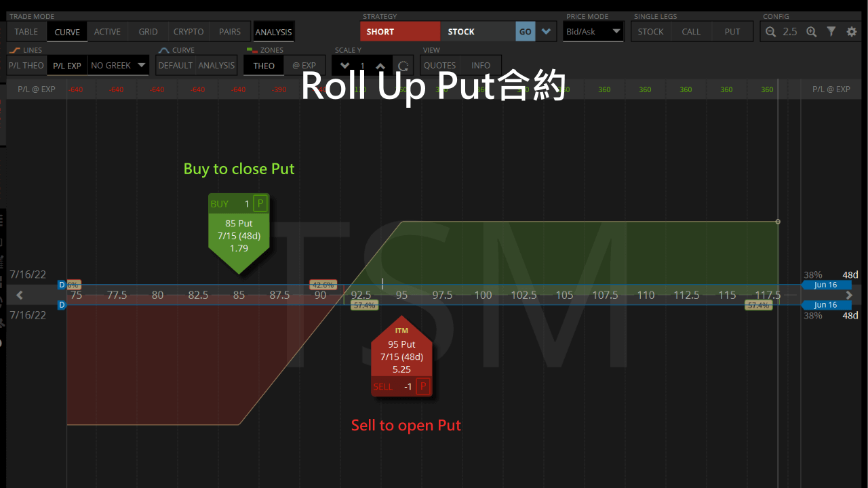Open the filter funnel icon
The width and height of the screenshot is (868, 488).
point(830,31)
